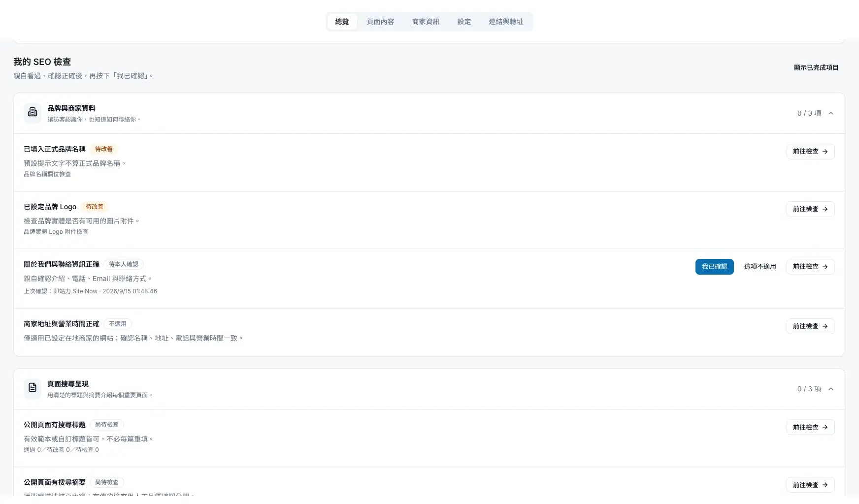
Task: Collapse the 頁面搜尋呈現 section chevron
Action: tap(831, 389)
